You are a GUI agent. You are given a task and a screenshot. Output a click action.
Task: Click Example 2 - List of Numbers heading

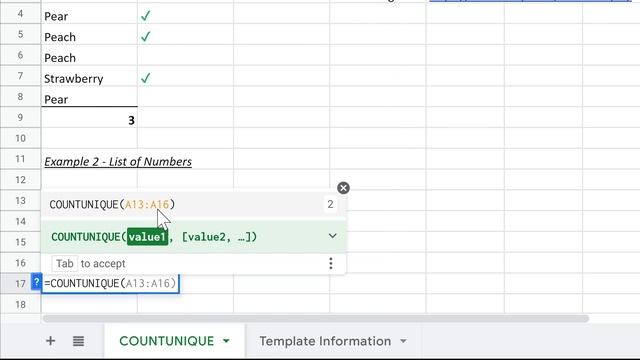[x=118, y=162]
